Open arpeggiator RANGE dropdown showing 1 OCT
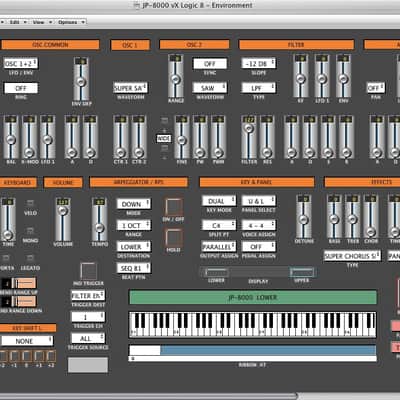 click(x=134, y=225)
